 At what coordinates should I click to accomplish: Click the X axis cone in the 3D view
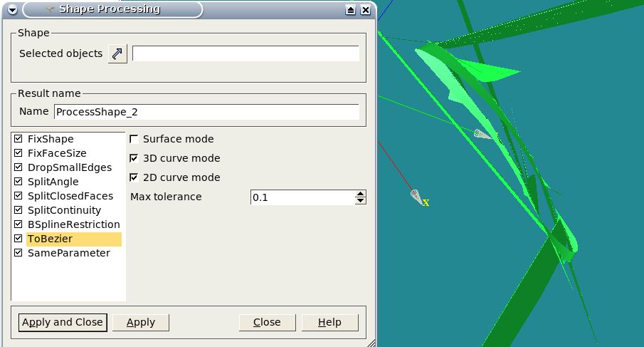pyautogui.click(x=416, y=195)
